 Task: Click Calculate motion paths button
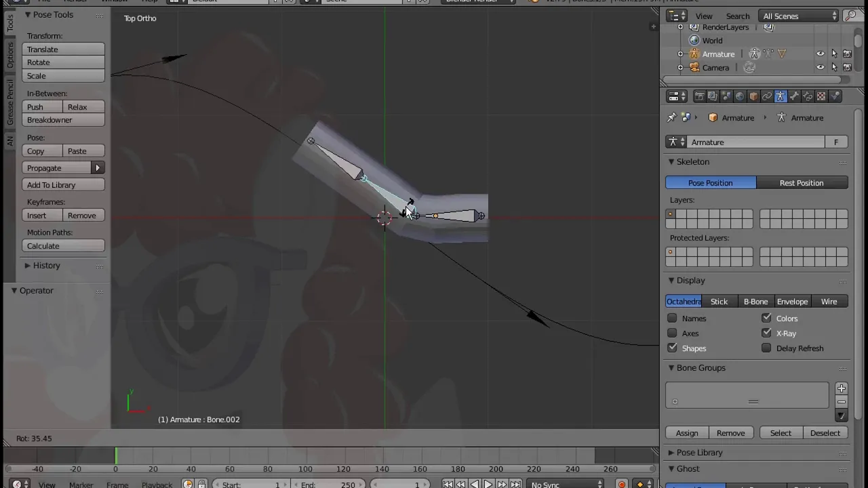(x=64, y=246)
